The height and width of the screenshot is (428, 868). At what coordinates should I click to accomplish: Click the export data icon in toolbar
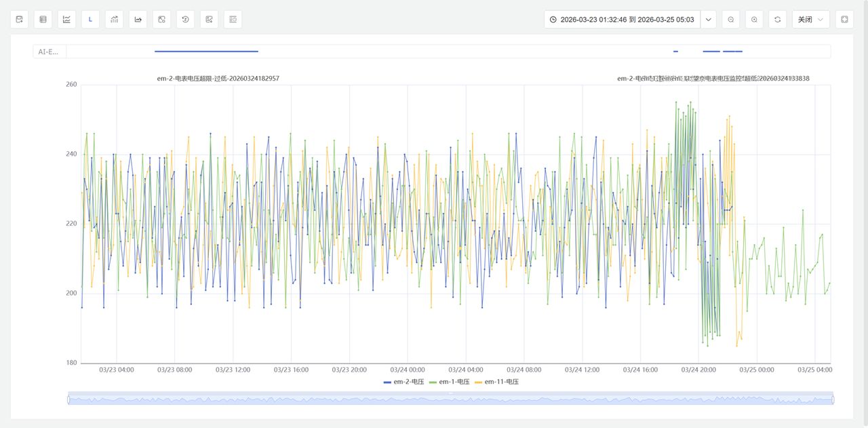point(19,20)
